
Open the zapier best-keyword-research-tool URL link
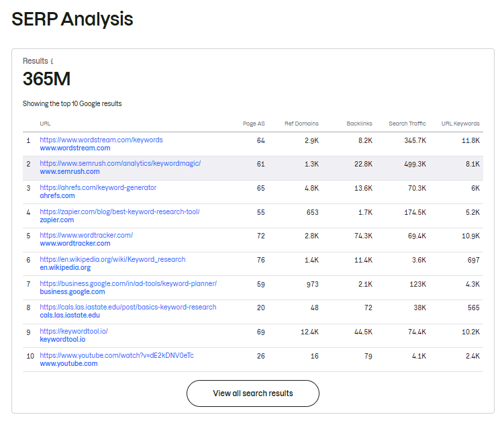(119, 212)
